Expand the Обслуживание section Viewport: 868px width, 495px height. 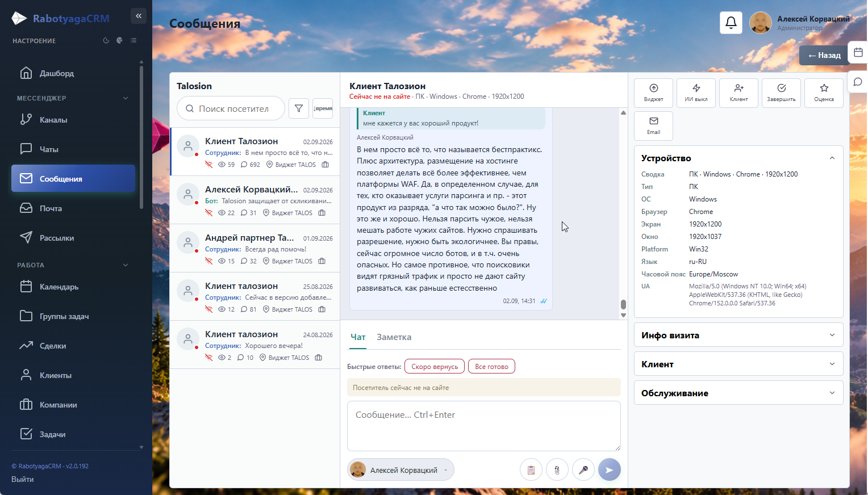click(738, 393)
